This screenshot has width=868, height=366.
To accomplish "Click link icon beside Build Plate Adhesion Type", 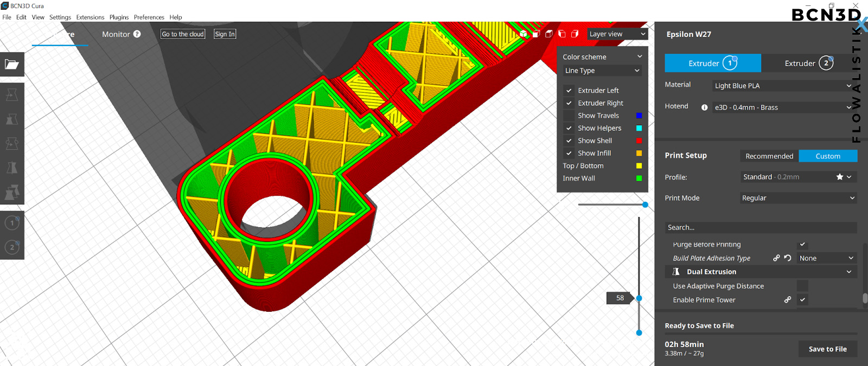I will 776,258.
